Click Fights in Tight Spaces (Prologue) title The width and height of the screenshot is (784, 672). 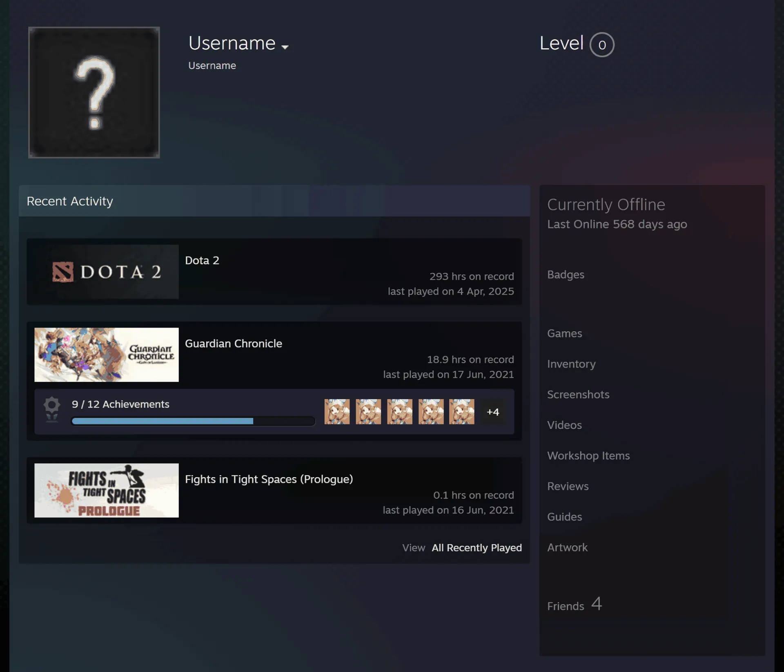[x=269, y=479]
